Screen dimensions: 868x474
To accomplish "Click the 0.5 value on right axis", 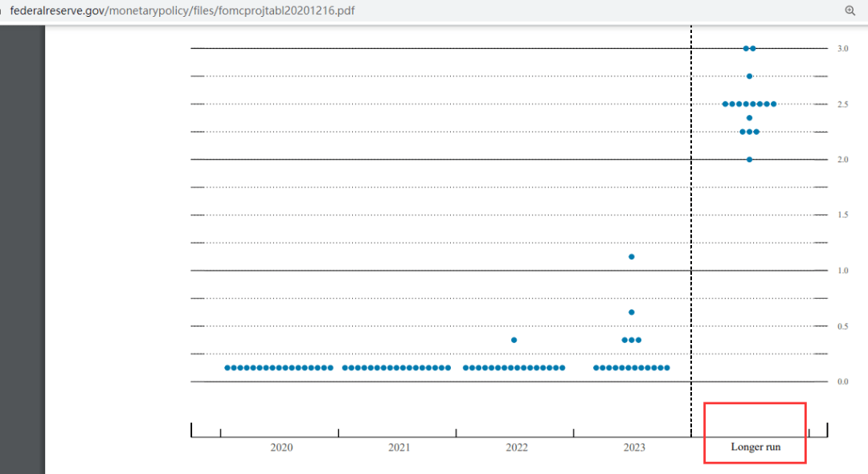I will [x=842, y=326].
